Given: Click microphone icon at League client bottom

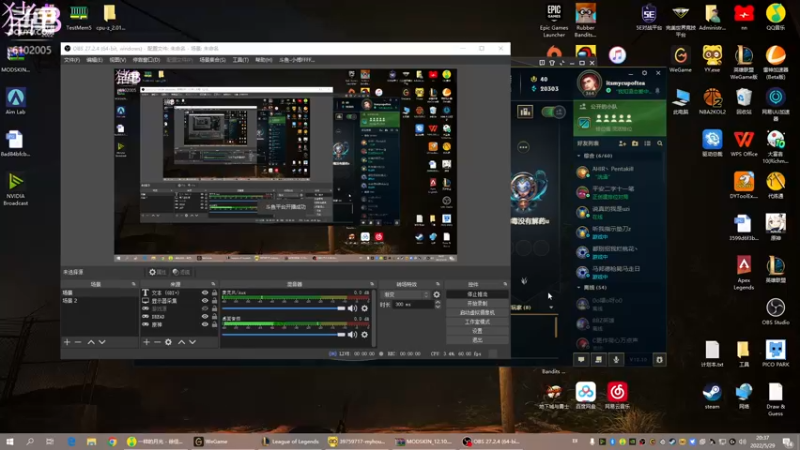Looking at the screenshot, I should [x=616, y=360].
